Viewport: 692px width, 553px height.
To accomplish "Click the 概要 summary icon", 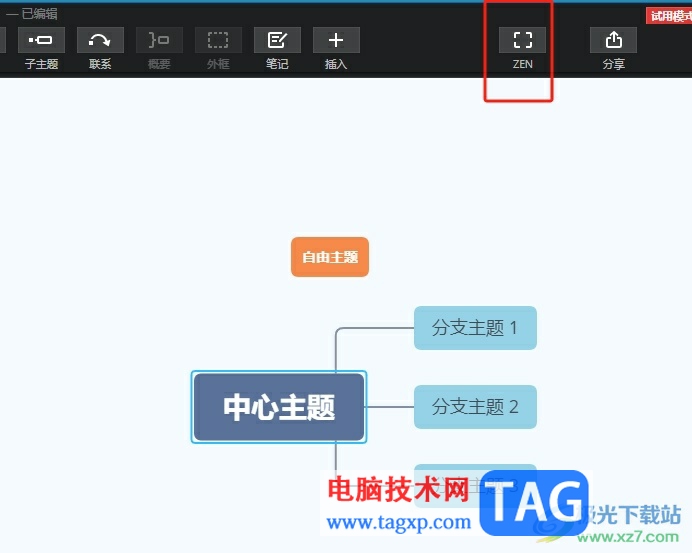I will coord(159,40).
